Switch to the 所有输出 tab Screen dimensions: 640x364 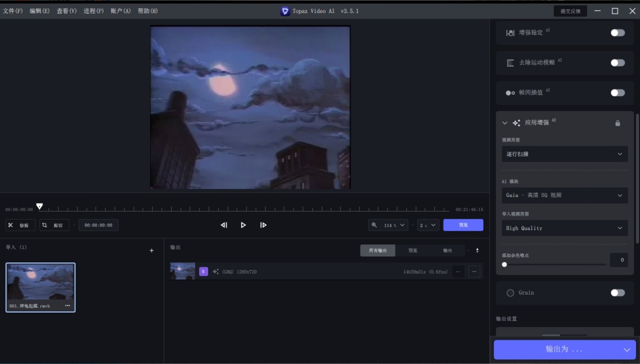coord(378,250)
